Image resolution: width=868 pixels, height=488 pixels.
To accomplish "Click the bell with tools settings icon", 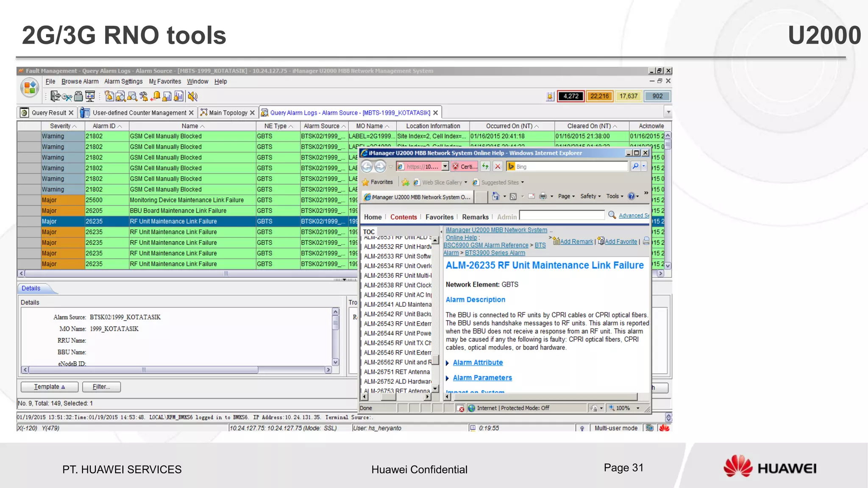I will click(x=144, y=97).
